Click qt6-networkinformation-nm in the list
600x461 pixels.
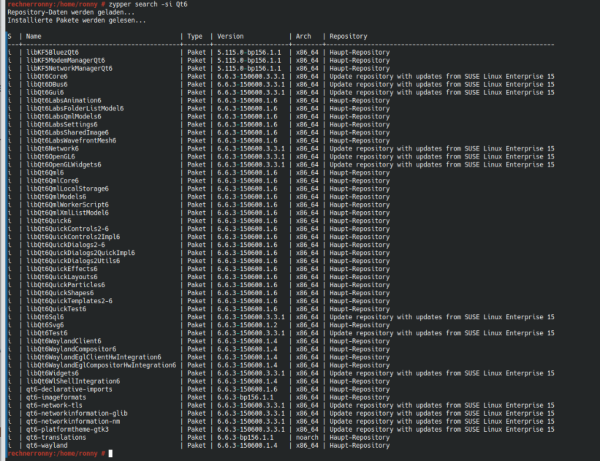(73, 422)
